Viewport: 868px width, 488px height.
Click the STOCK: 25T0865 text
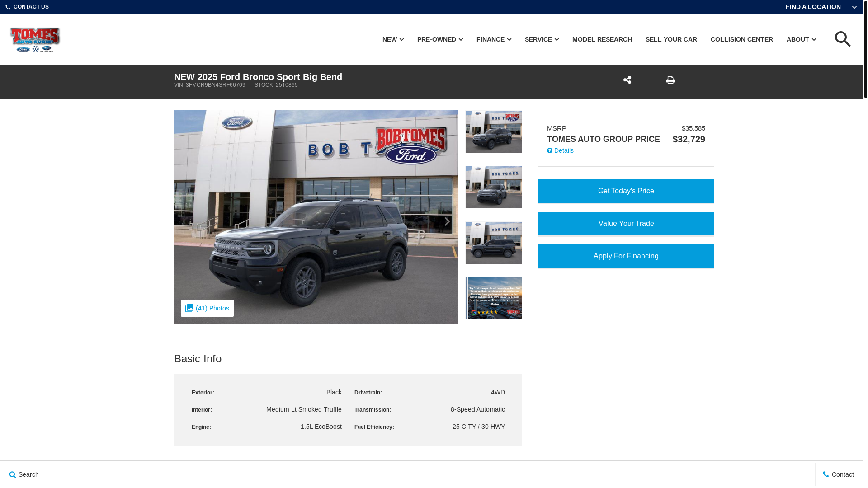[x=276, y=85]
